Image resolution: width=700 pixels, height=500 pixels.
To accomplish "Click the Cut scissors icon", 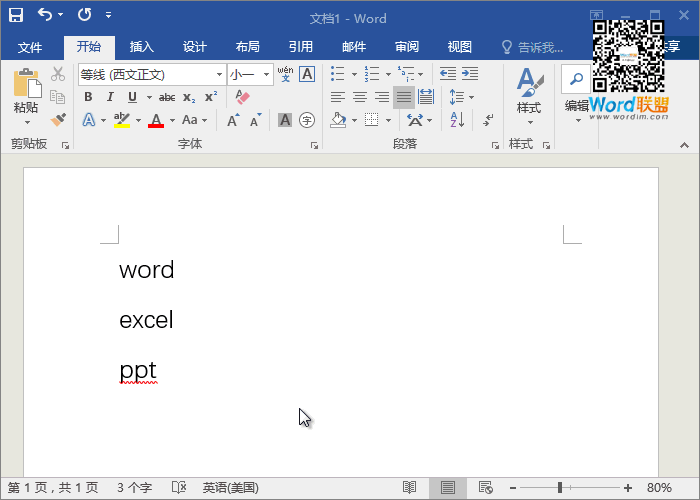I will click(x=58, y=74).
